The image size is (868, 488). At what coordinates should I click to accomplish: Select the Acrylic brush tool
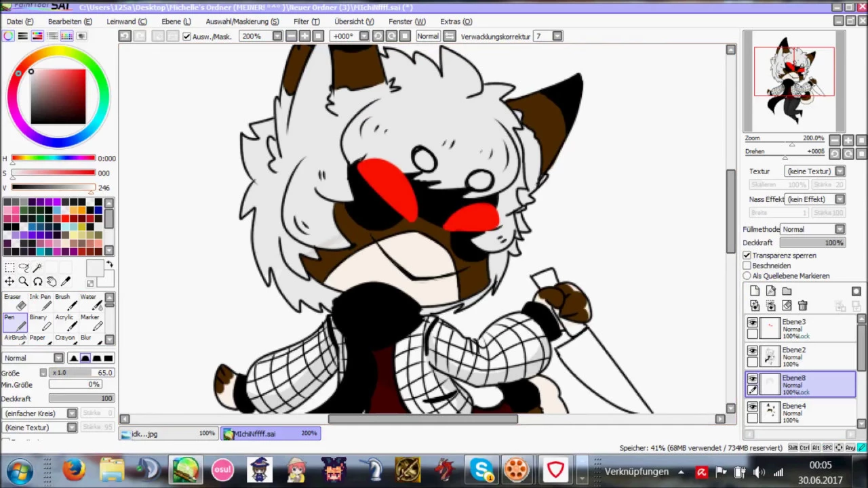(65, 322)
